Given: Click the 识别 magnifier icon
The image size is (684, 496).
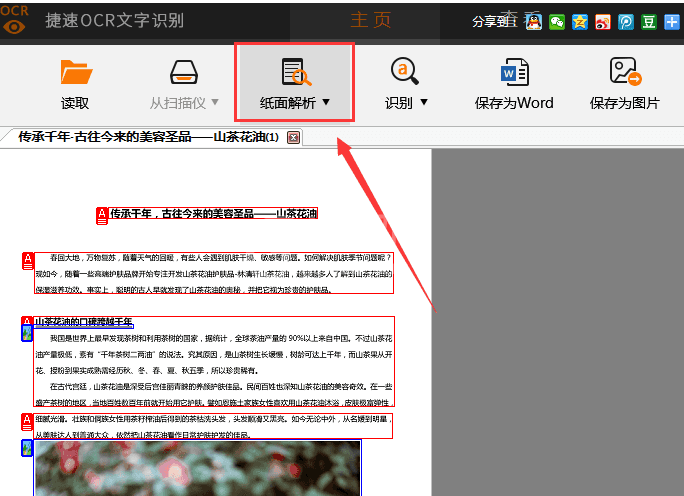Looking at the screenshot, I should coord(405,71).
